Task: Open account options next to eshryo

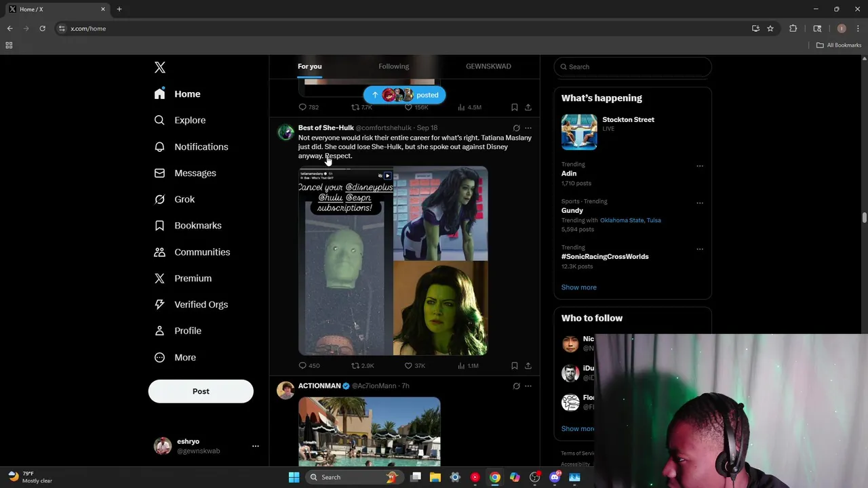Action: pyautogui.click(x=256, y=446)
